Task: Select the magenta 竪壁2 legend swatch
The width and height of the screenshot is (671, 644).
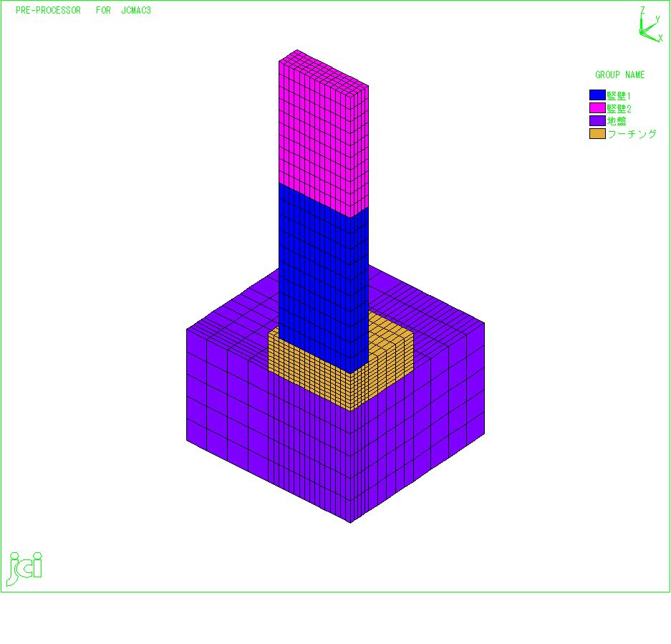Action: (x=597, y=108)
